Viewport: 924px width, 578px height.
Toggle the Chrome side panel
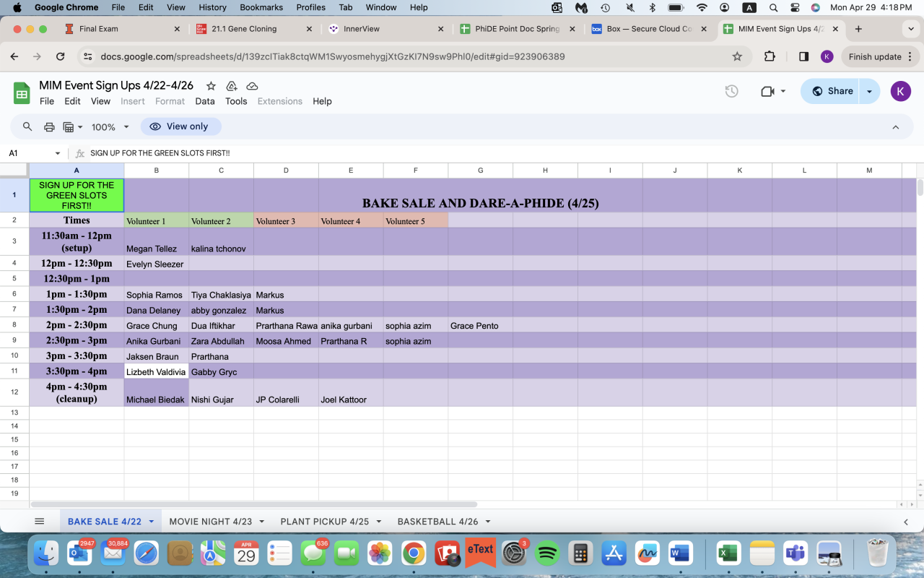click(803, 56)
